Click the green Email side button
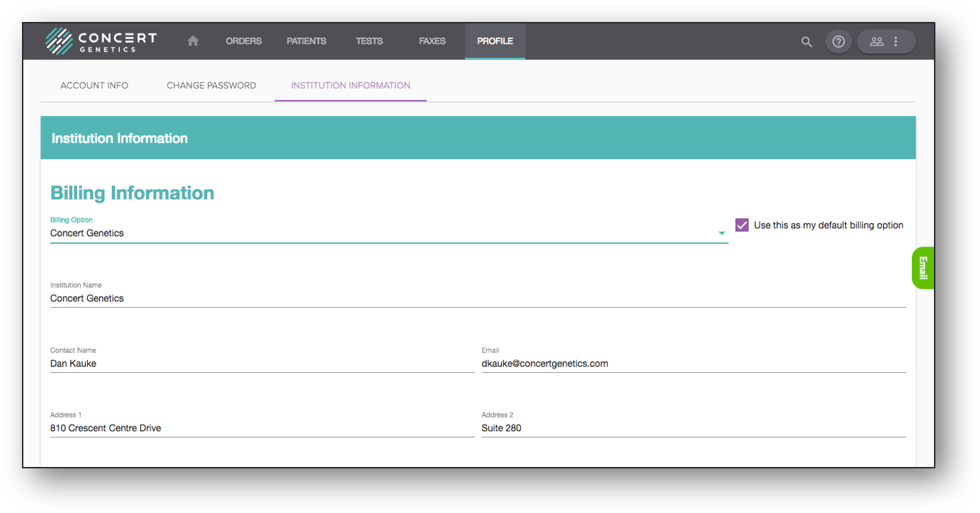The width and height of the screenshot is (980, 513). coord(922,268)
